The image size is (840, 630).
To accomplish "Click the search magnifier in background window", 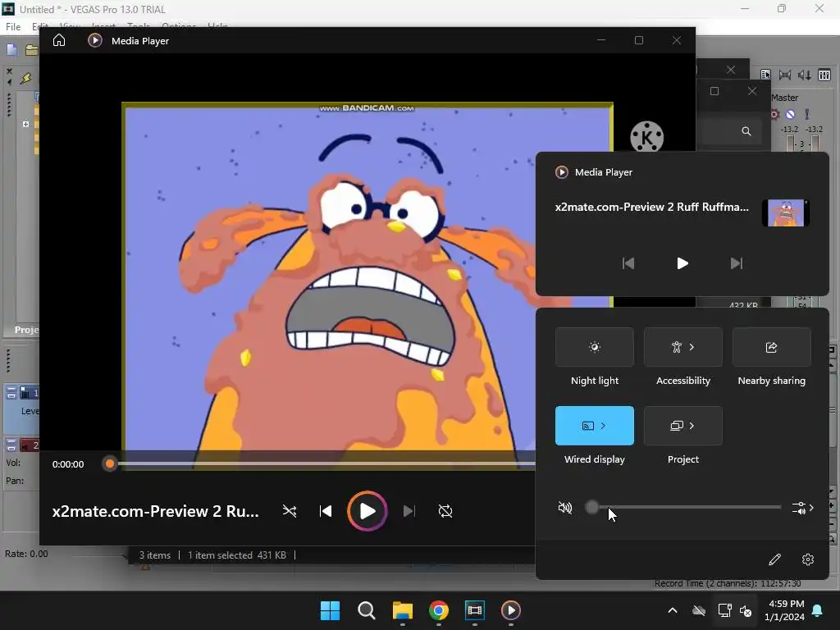I will pyautogui.click(x=746, y=131).
